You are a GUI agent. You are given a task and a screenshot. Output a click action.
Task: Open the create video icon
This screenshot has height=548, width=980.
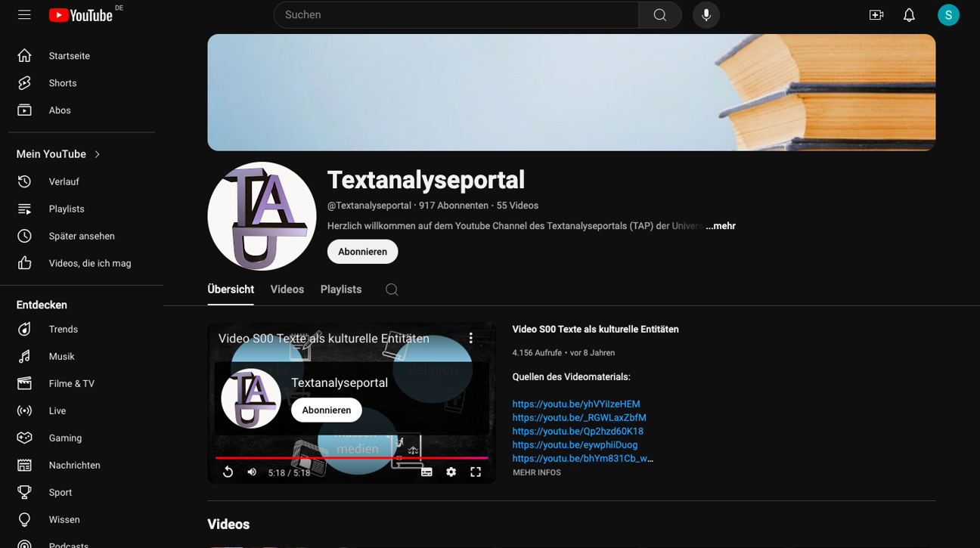(x=876, y=14)
